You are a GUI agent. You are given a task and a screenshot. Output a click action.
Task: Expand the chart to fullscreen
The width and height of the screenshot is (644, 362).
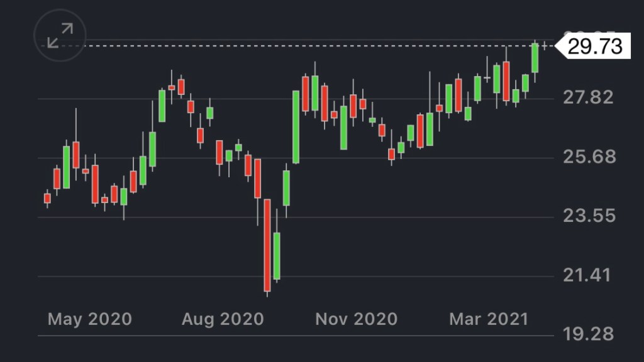[60, 35]
